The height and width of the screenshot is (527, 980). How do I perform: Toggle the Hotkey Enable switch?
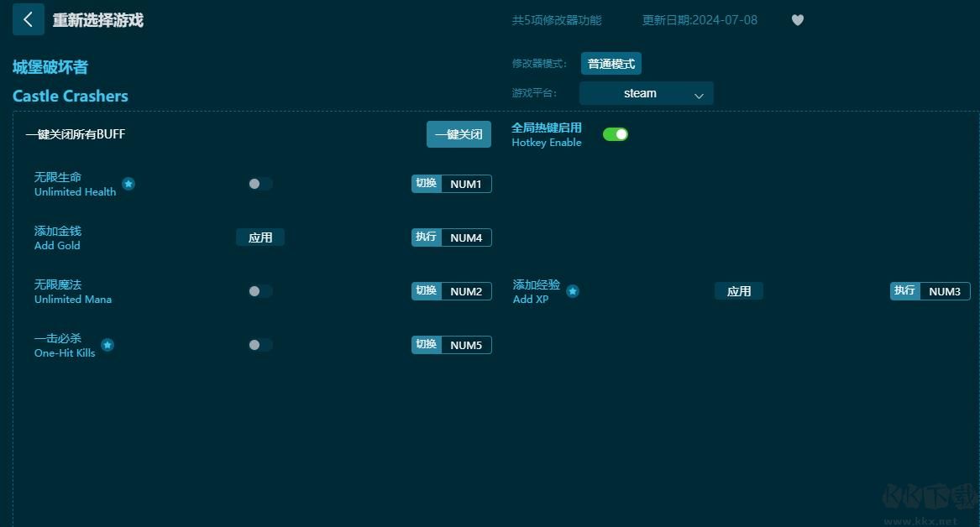[x=615, y=134]
